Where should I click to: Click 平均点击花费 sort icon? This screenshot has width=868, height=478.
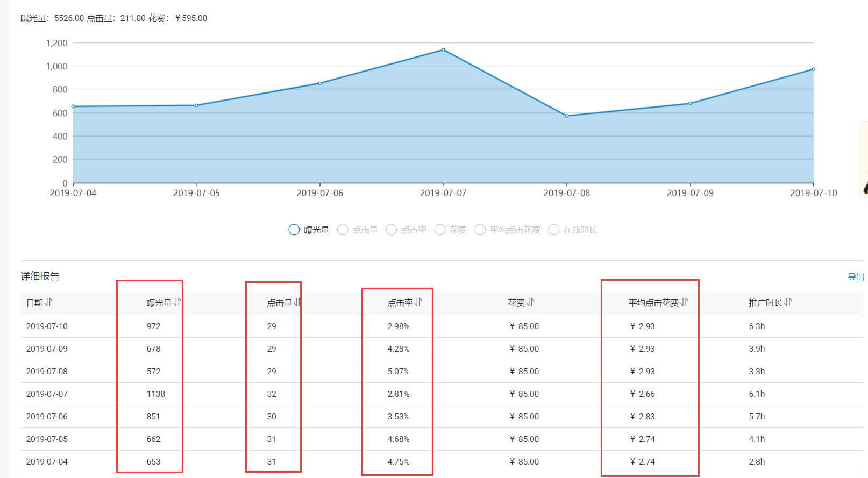point(684,303)
